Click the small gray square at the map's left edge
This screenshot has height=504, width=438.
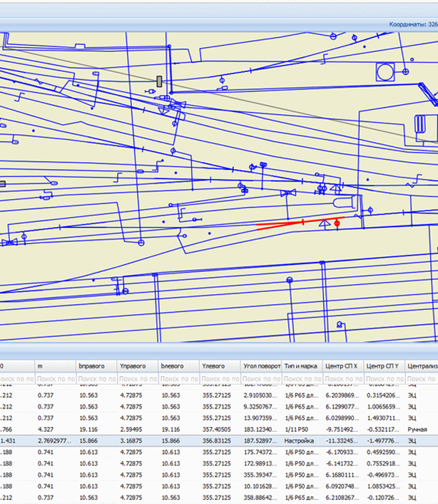pos(2,183)
